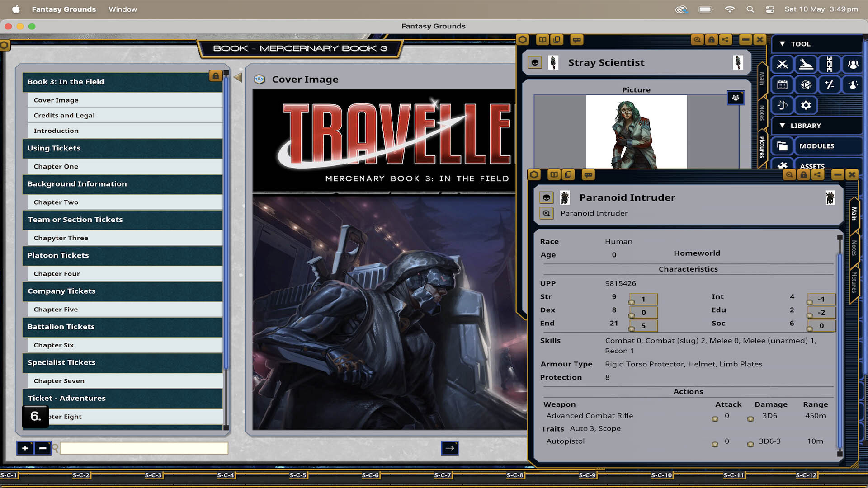Open the Window menu in the menu bar
The image size is (868, 488).
click(x=122, y=9)
